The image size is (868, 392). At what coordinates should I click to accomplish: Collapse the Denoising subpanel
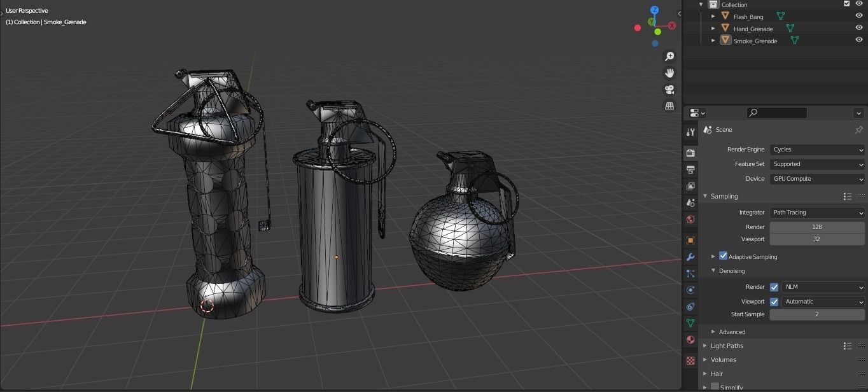[713, 270]
